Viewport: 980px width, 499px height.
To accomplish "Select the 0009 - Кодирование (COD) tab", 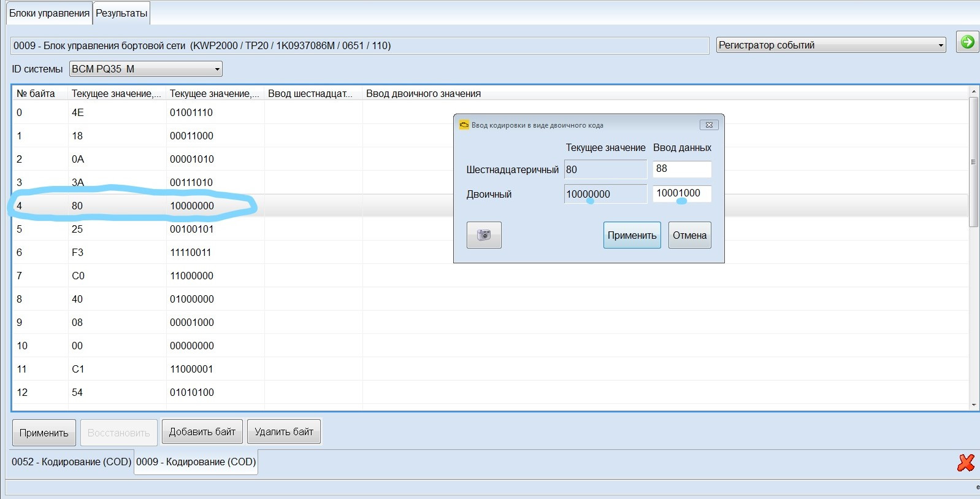I will click(x=196, y=462).
